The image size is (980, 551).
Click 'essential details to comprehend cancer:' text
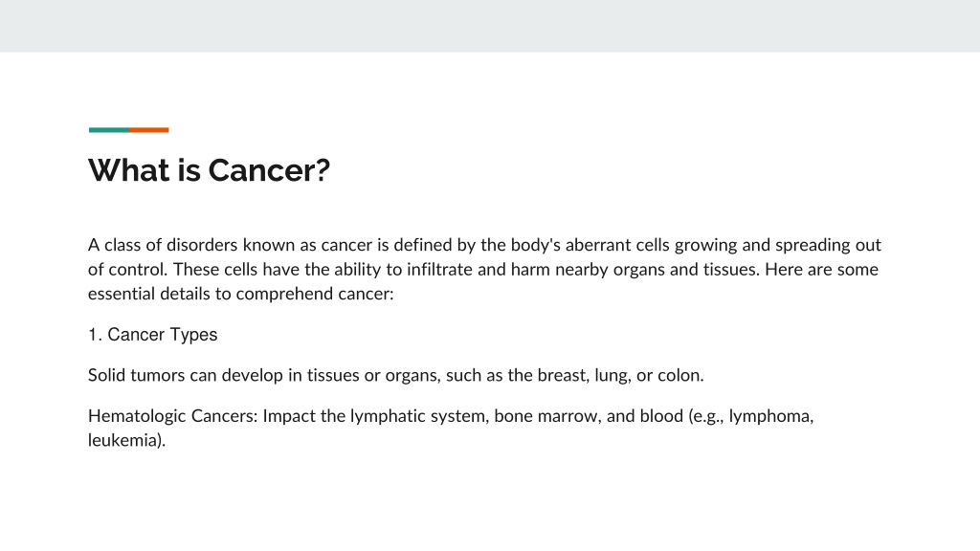click(240, 294)
